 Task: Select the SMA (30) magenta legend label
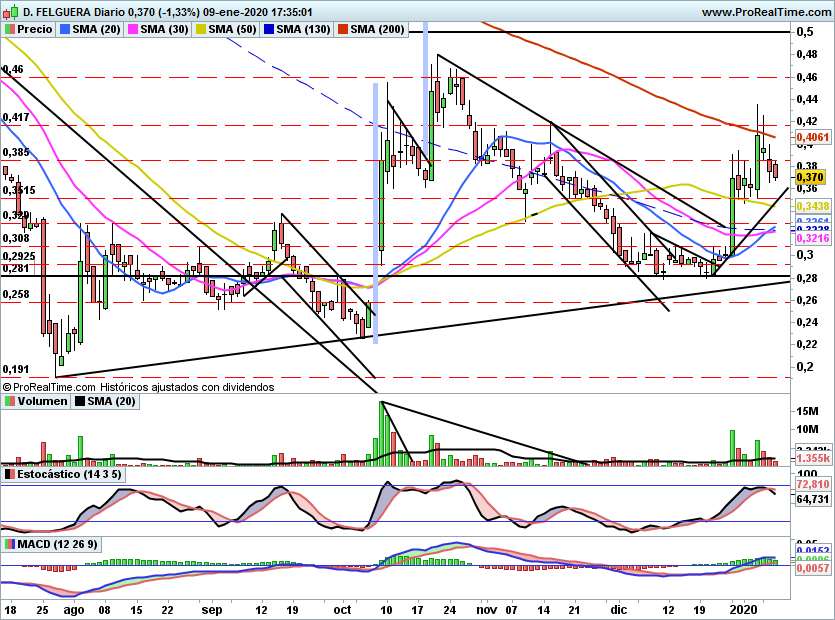click(x=164, y=30)
